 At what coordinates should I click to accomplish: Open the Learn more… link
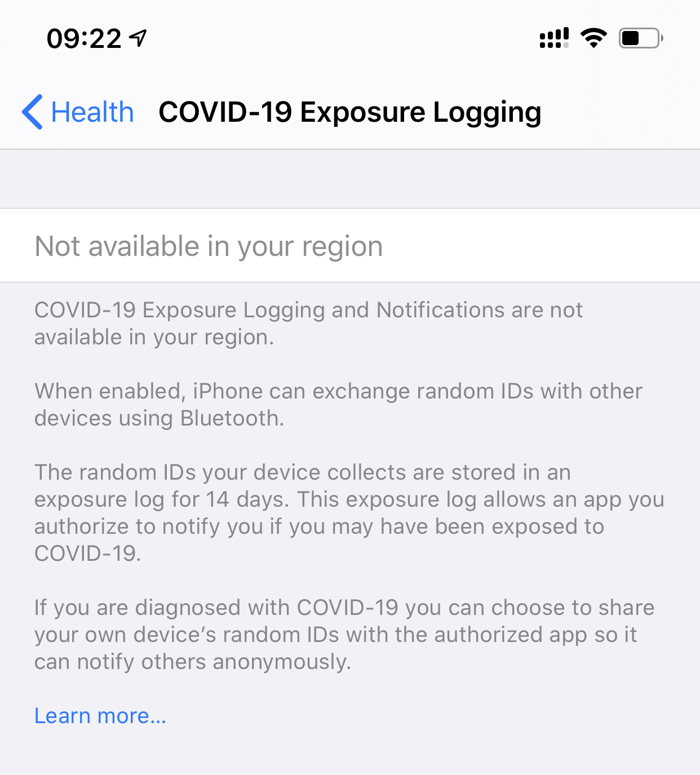click(x=100, y=716)
